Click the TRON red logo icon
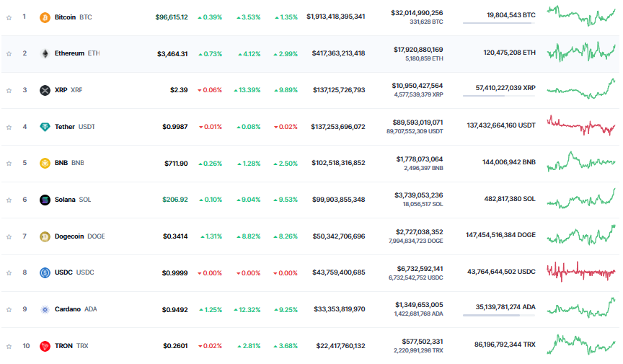This screenshot has width=623, height=364. (45, 346)
